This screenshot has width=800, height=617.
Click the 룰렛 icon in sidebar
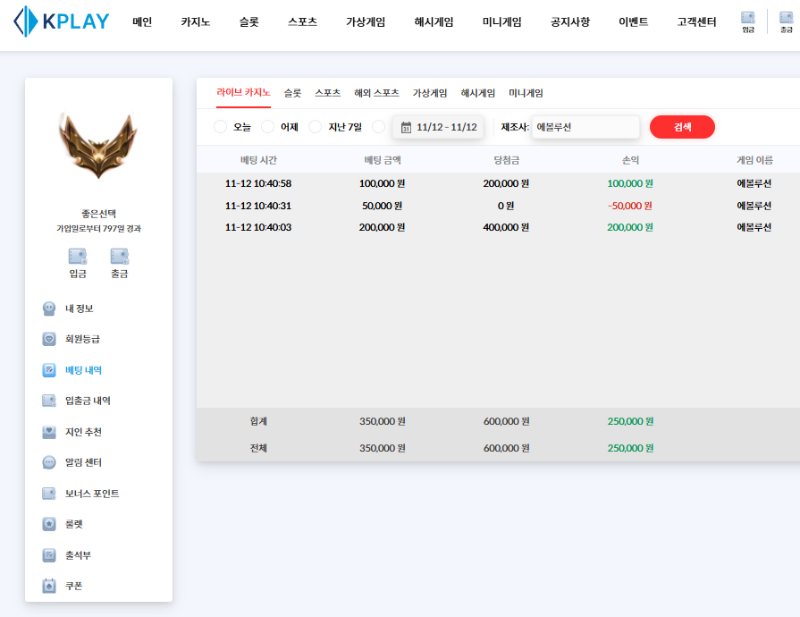[49, 524]
